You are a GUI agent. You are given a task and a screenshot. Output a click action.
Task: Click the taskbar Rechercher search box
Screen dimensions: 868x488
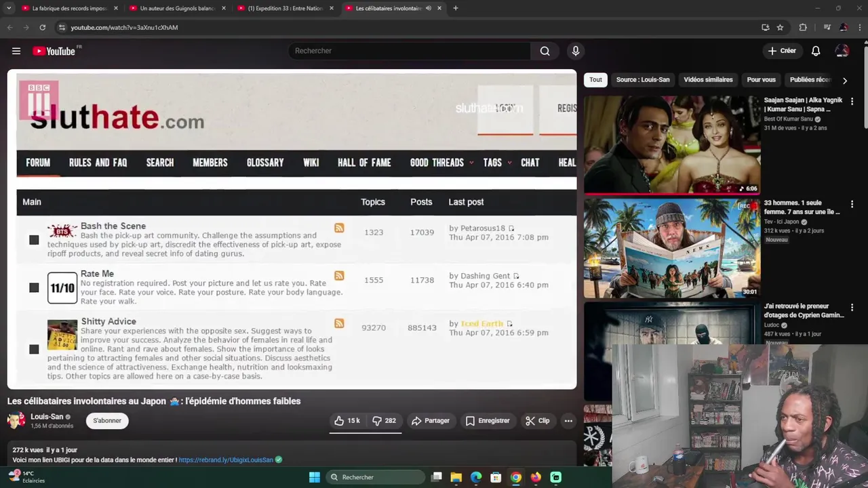point(376,477)
